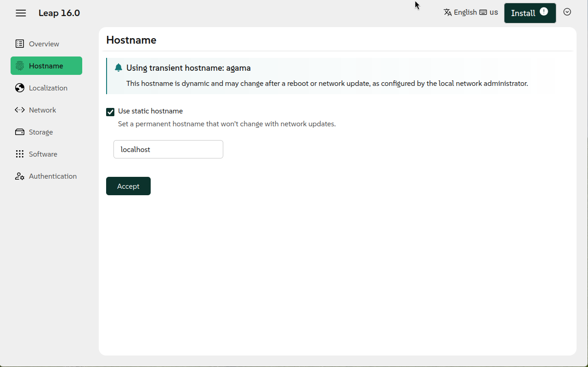Click the Authentication user-settings icon
This screenshot has height=367, width=588.
(20, 176)
